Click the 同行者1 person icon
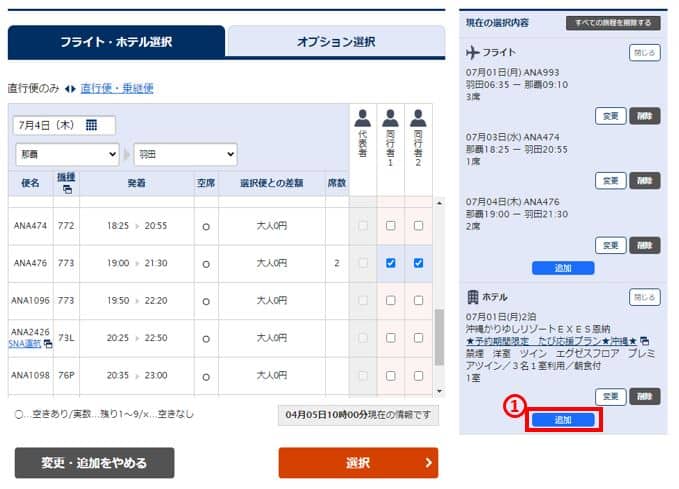Image resolution: width=679 pixels, height=489 pixels. coord(390,116)
